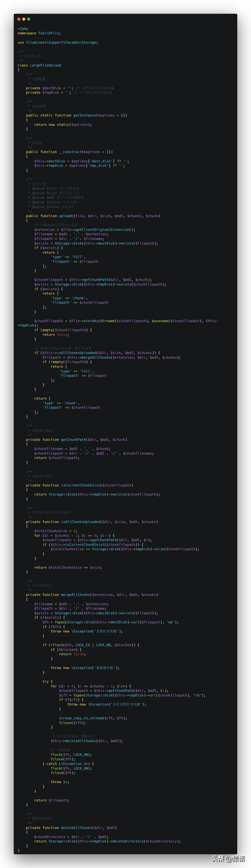Click the yellow minimize dot of the code window
This screenshot has height=868, width=251.
24,19
